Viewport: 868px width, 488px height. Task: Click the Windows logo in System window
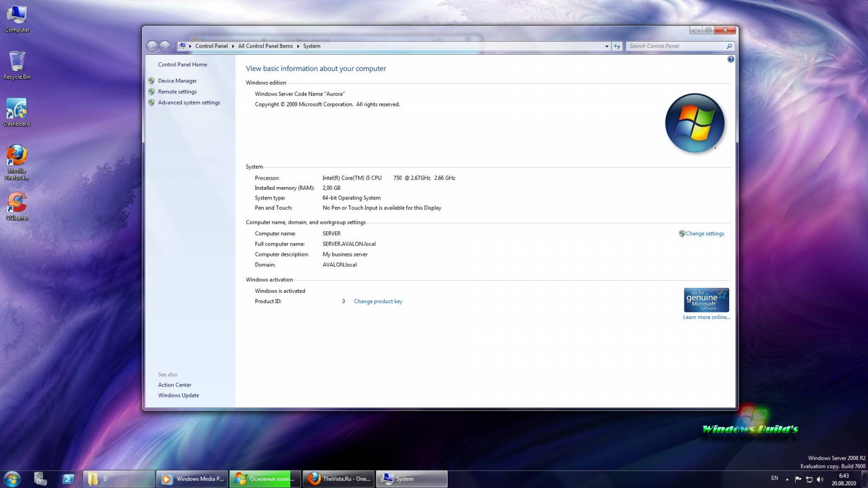tap(695, 123)
